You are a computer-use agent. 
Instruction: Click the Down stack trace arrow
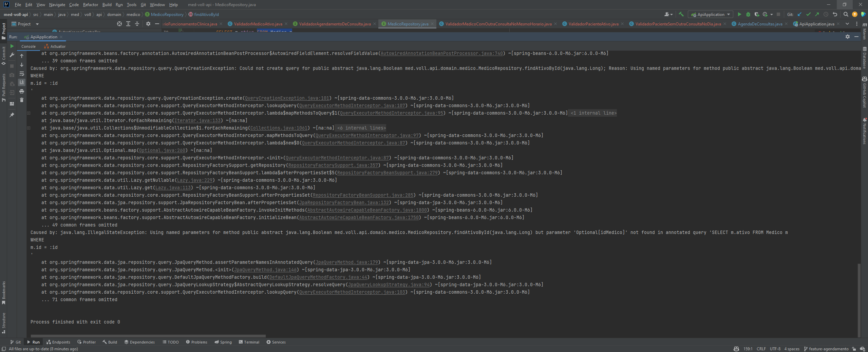click(x=22, y=64)
